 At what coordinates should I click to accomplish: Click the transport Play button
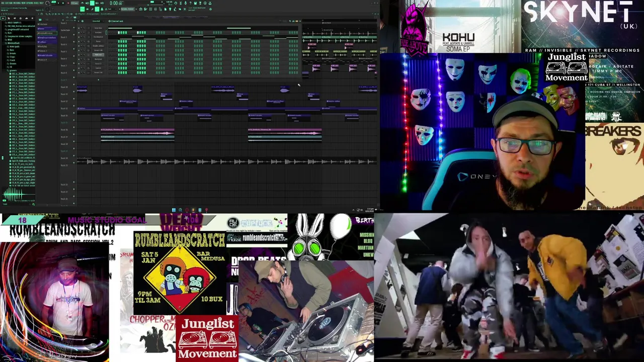click(x=58, y=3)
